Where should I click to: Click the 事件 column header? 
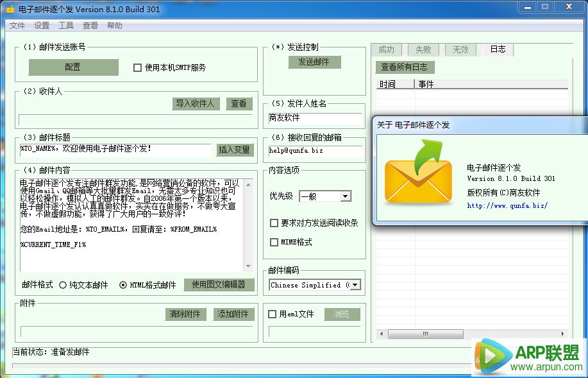point(491,84)
